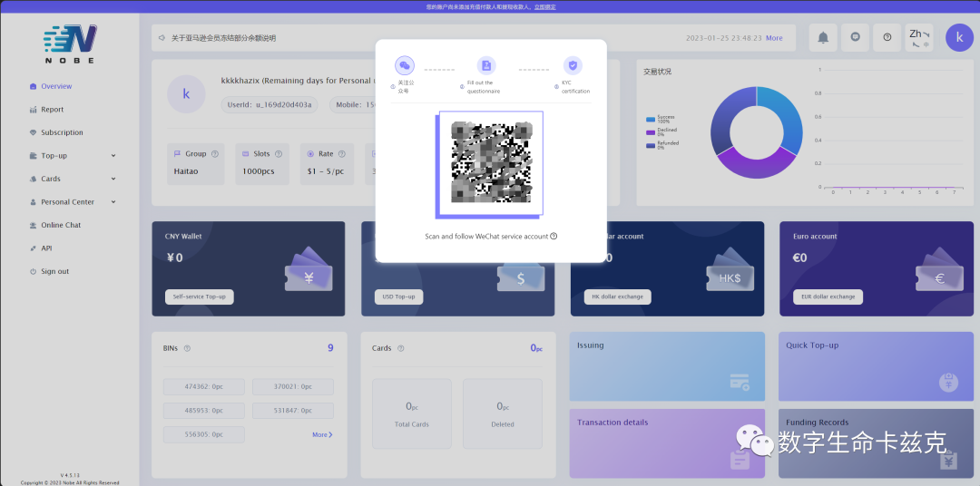
Task: Click the euro wallet card icon
Action: pyautogui.click(x=939, y=269)
